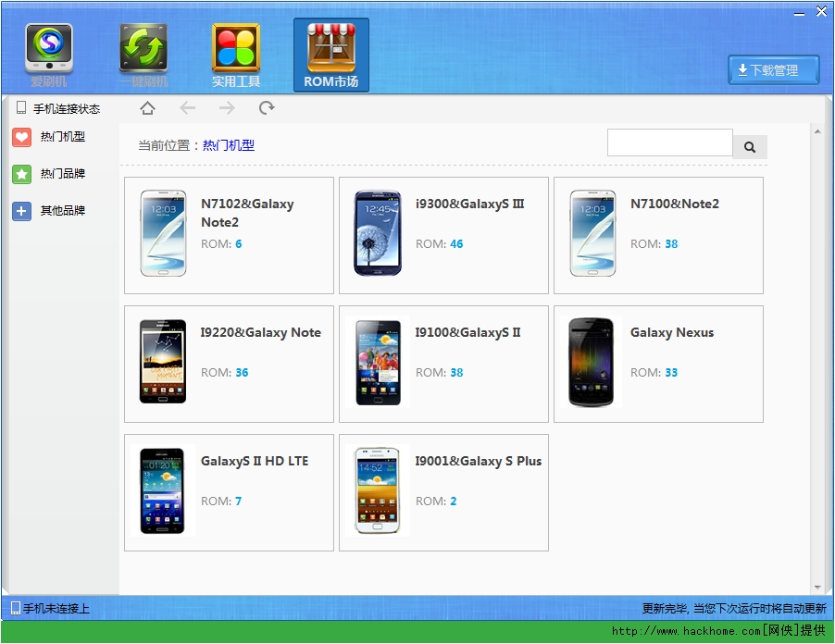The image size is (835, 644).
Task: Click the scrollbar up arrow
Action: tap(817, 131)
